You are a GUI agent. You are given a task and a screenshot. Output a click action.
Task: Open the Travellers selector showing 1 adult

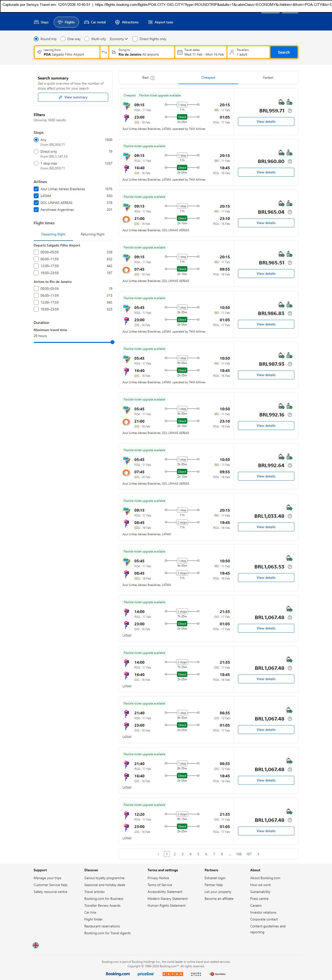tap(248, 52)
